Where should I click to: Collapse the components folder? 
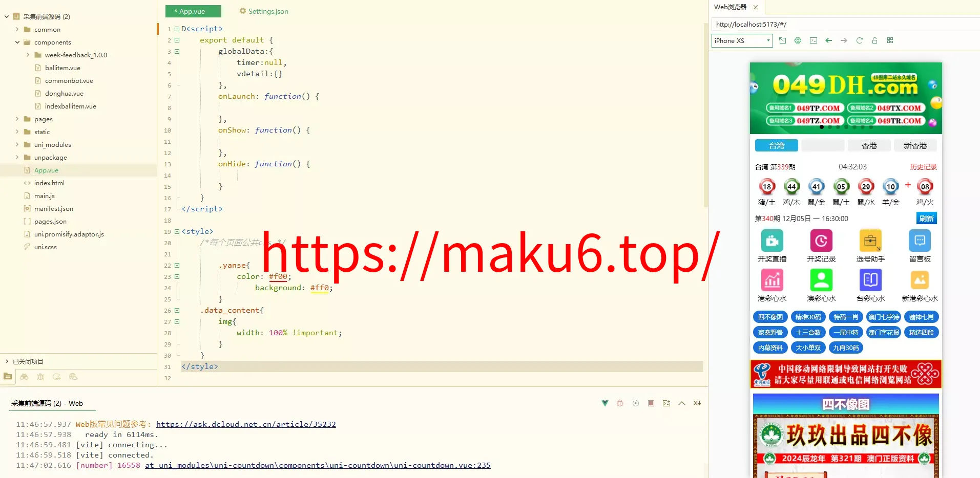tap(17, 42)
